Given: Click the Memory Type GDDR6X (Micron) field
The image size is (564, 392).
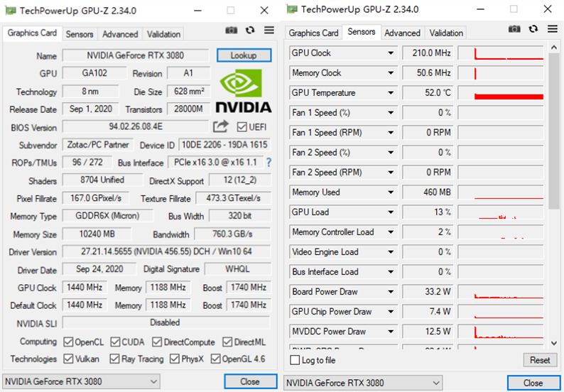Looking at the screenshot, I should tap(107, 216).
